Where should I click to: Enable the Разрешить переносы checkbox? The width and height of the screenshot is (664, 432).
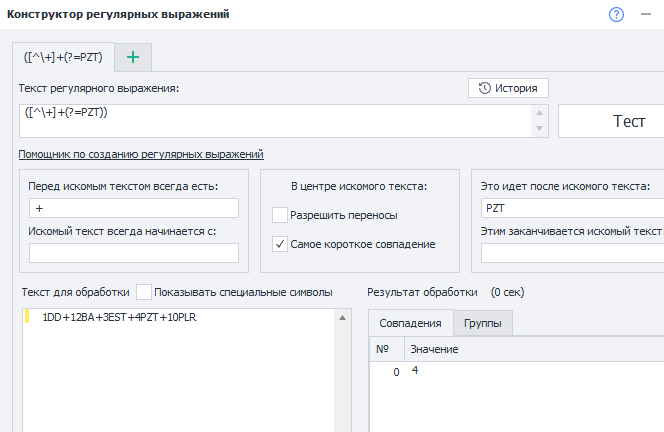[280, 214]
